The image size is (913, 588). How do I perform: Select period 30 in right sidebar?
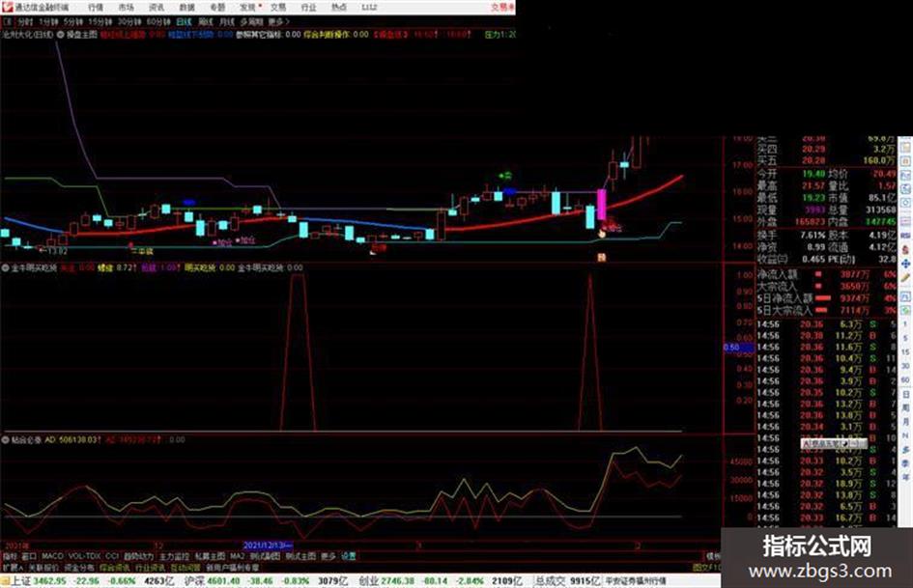coord(905,366)
